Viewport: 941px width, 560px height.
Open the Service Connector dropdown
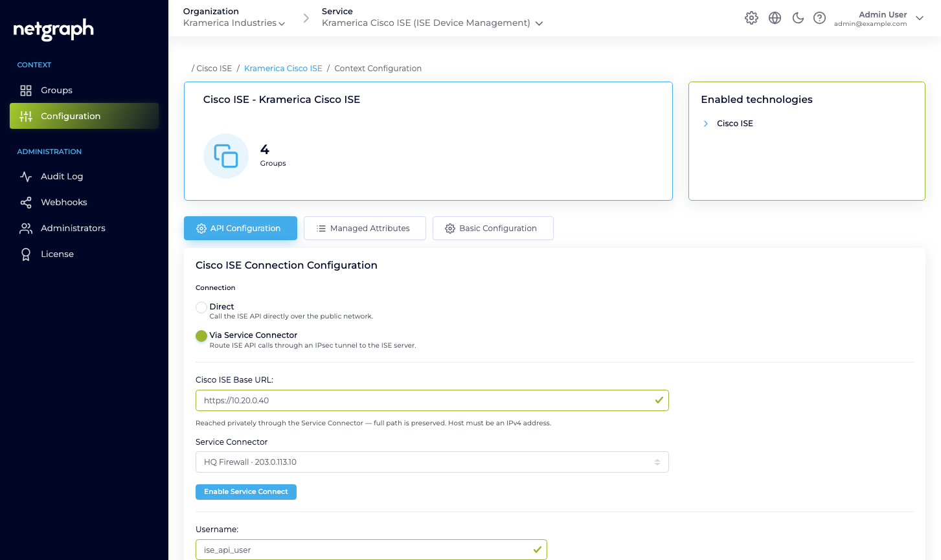[x=432, y=462]
